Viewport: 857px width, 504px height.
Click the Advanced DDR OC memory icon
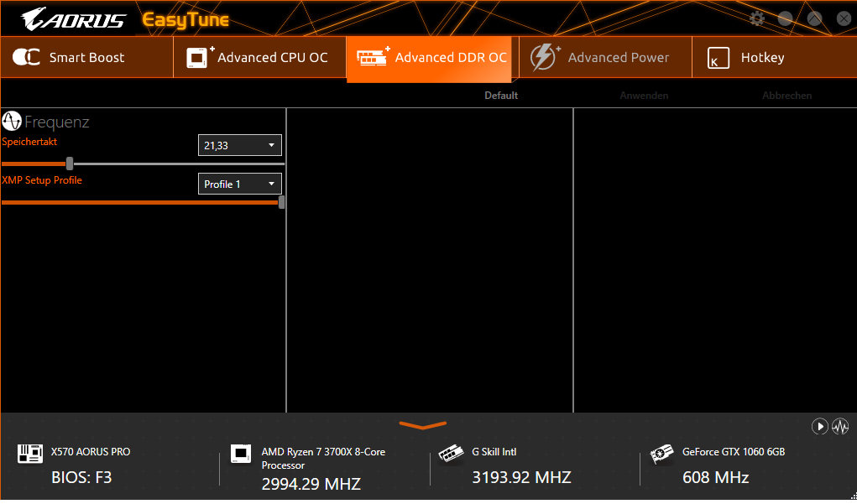point(374,57)
